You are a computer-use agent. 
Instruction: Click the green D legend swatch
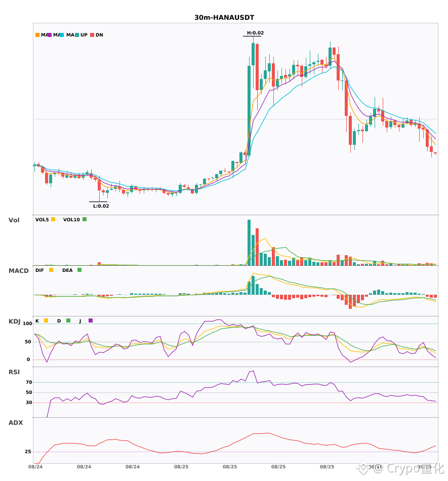click(x=68, y=320)
